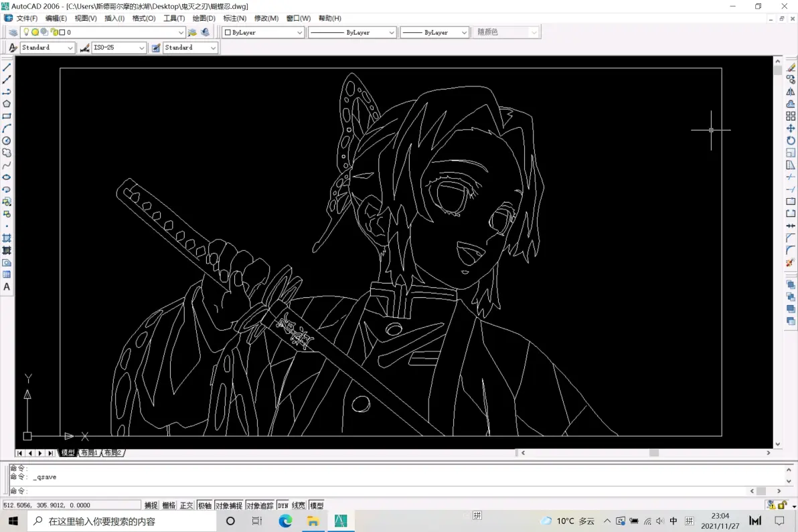The image size is (798, 532).
Task: Select the Move tool
Action: pos(791,128)
